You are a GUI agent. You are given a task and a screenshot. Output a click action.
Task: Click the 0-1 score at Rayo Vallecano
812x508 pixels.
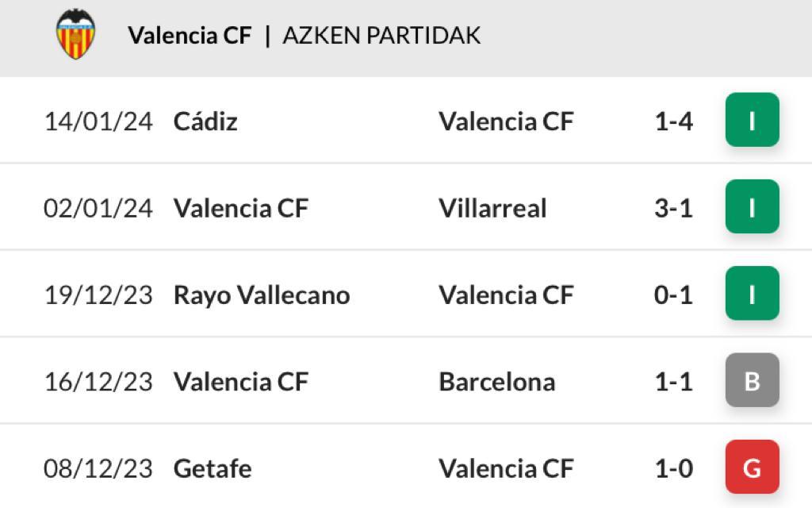pyautogui.click(x=674, y=295)
